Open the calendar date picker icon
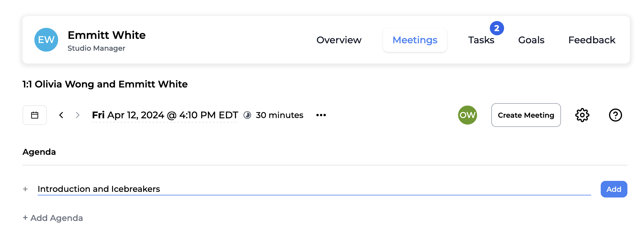The height and width of the screenshot is (239, 644). (35, 115)
